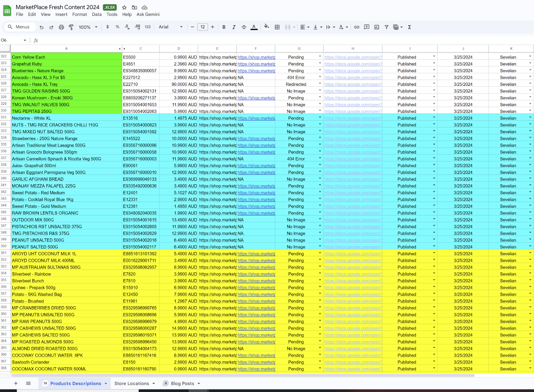Select column A header
This screenshot has height=392, width=534.
[x=66, y=48]
